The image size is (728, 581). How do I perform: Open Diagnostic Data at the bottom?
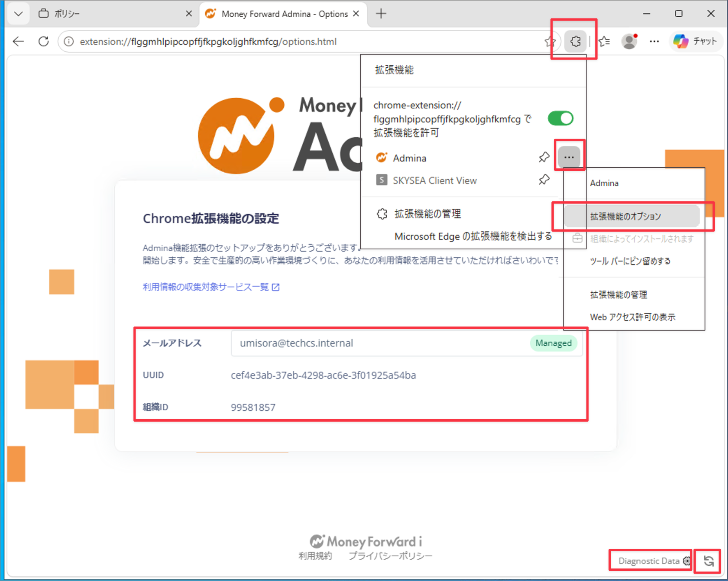click(x=654, y=561)
